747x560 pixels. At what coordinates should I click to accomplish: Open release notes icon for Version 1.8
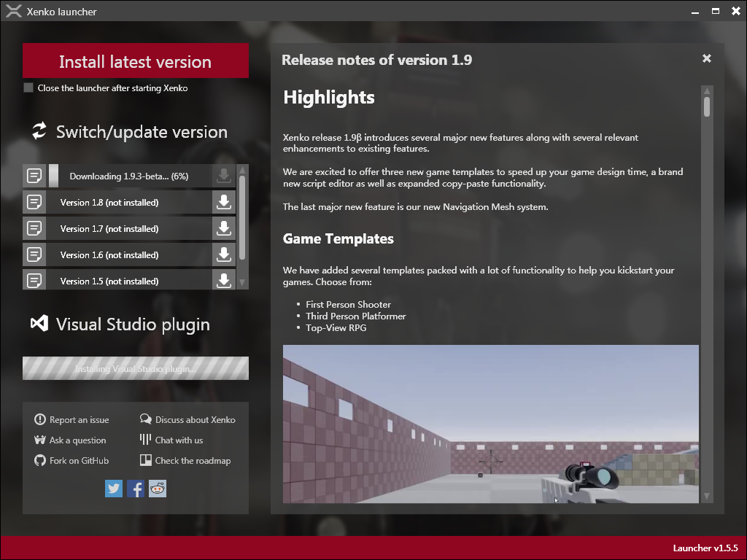click(34, 203)
